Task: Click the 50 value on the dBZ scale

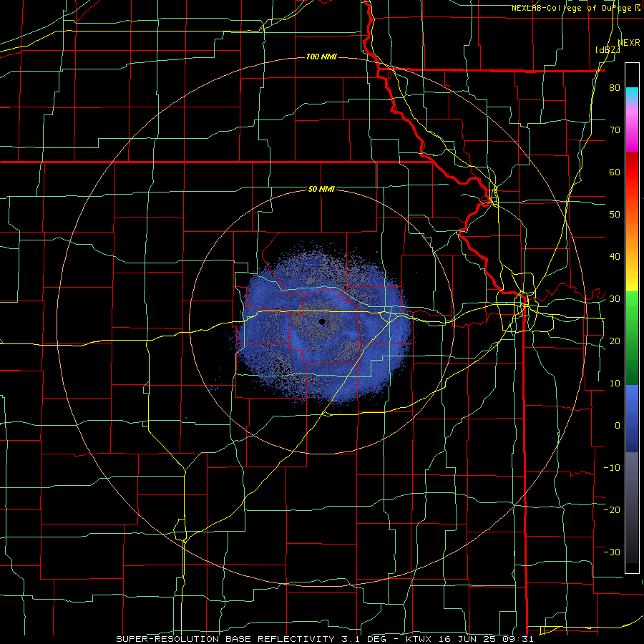Action: tap(615, 215)
